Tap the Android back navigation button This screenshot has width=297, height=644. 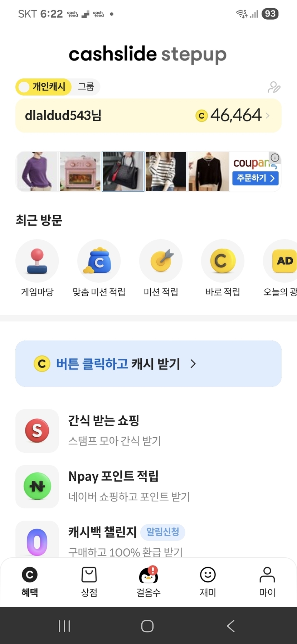[231, 626]
